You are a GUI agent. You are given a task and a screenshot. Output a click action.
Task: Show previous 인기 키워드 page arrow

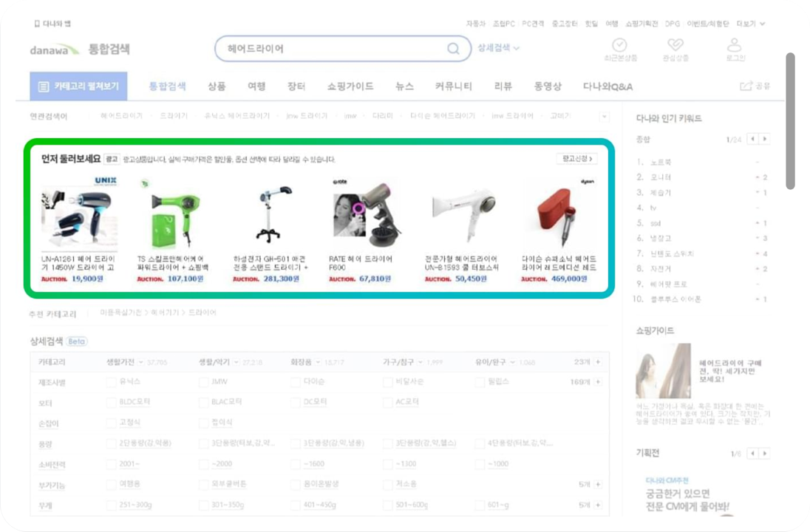point(752,139)
